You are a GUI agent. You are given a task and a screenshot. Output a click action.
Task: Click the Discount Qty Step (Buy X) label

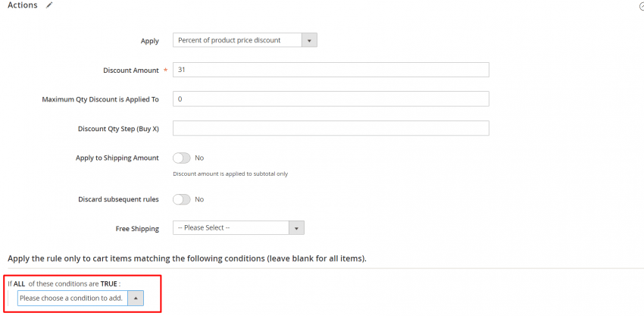pyautogui.click(x=118, y=129)
